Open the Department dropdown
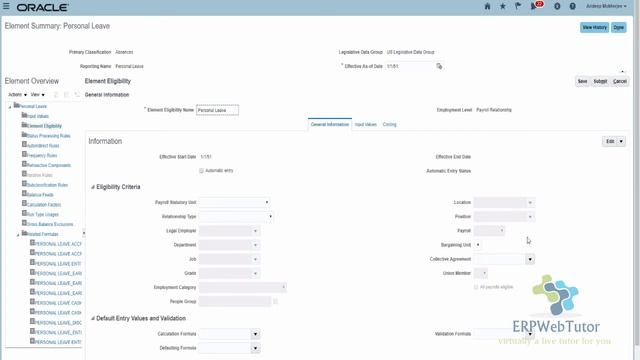640x360 pixels. pos(255,245)
